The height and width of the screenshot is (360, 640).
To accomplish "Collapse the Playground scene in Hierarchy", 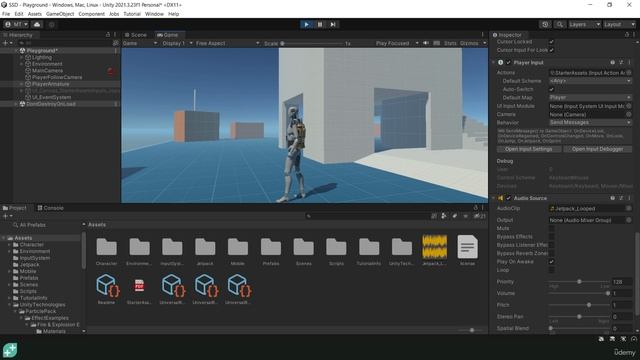I will 17,51.
